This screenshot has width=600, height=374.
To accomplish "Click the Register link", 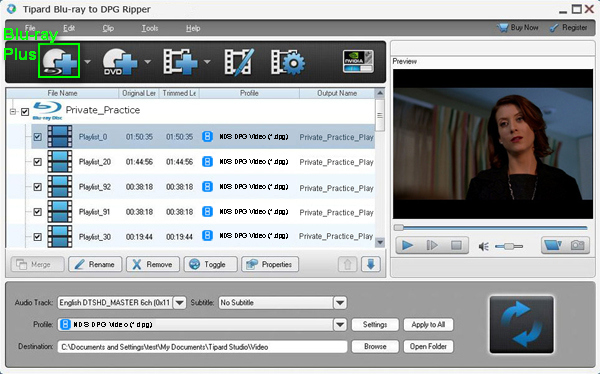I will tap(568, 28).
